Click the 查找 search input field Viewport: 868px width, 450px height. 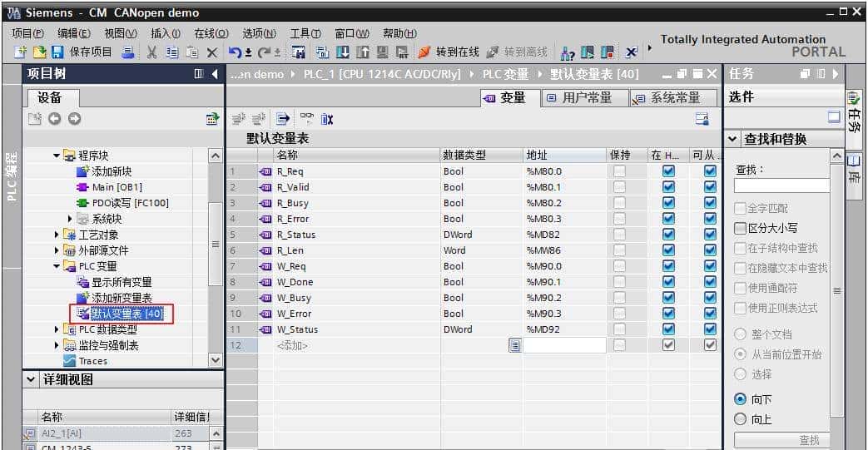tap(781, 185)
